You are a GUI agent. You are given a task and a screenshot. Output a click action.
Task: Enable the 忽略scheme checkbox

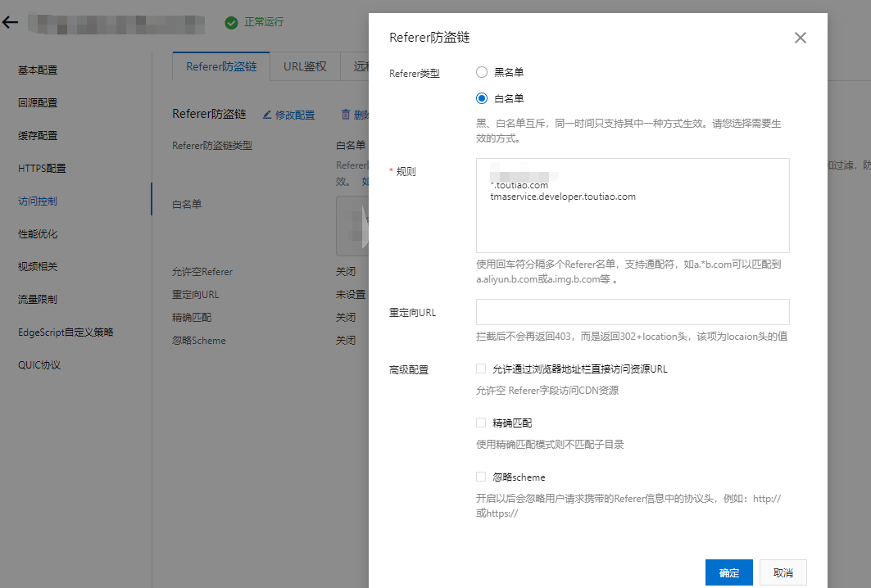pyautogui.click(x=481, y=477)
